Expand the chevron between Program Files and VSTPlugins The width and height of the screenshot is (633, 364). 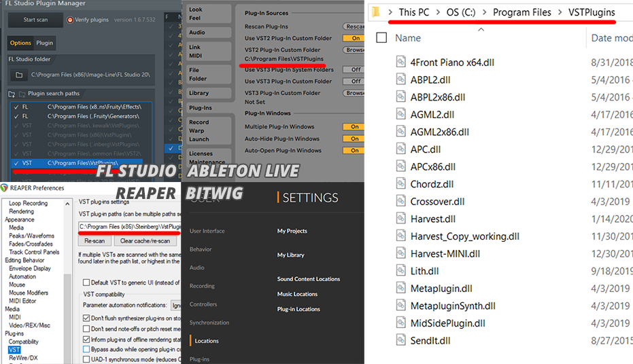point(560,12)
